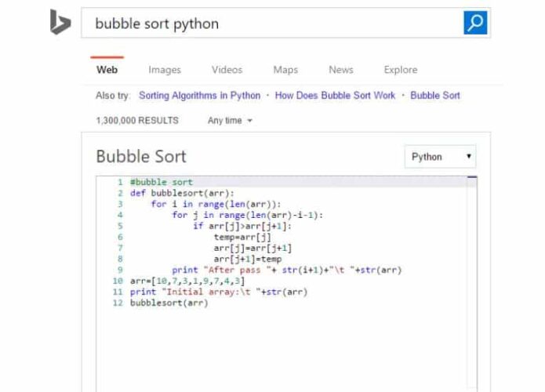Open the News tab
The width and height of the screenshot is (545, 392).
(341, 70)
